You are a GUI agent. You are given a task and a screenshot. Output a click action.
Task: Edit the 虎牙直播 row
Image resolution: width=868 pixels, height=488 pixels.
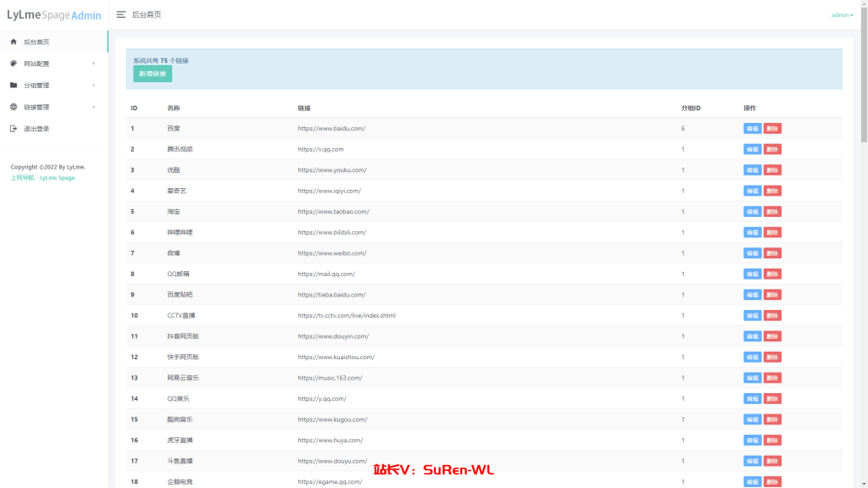[753, 441]
